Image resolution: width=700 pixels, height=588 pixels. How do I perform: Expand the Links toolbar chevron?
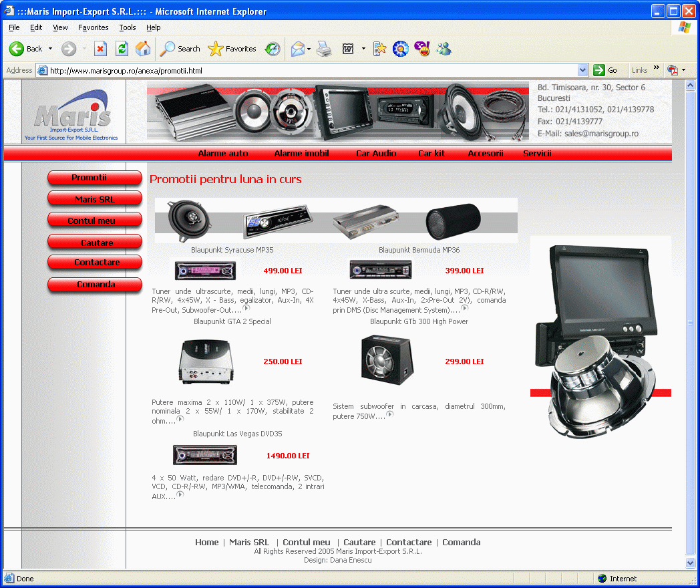point(656,68)
